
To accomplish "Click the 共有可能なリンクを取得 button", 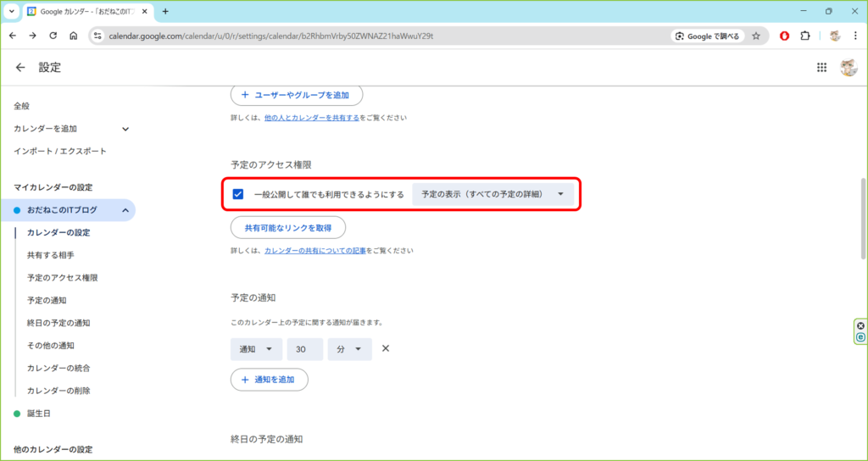I will click(x=288, y=228).
